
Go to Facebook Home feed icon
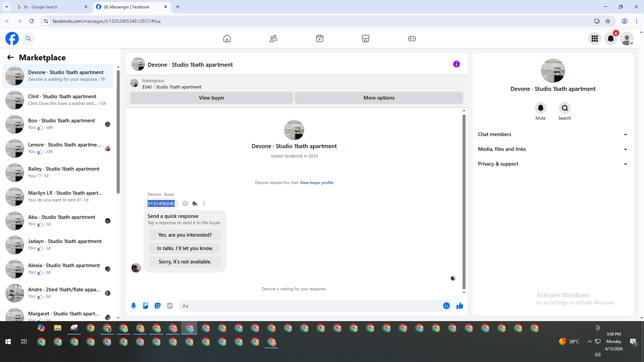[x=227, y=39]
